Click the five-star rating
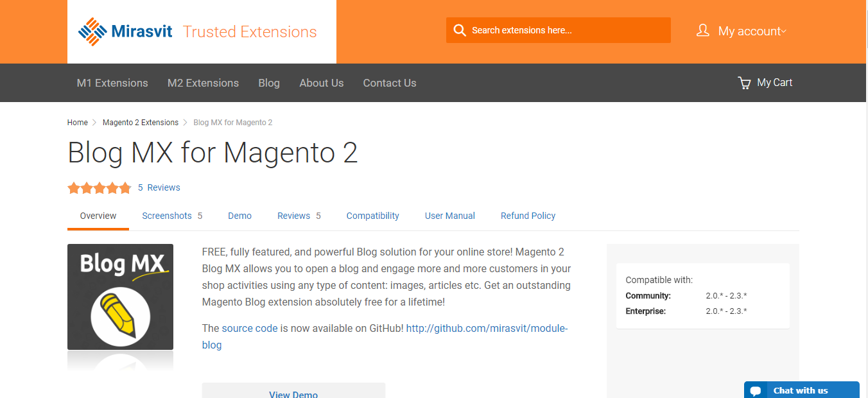 [x=100, y=188]
